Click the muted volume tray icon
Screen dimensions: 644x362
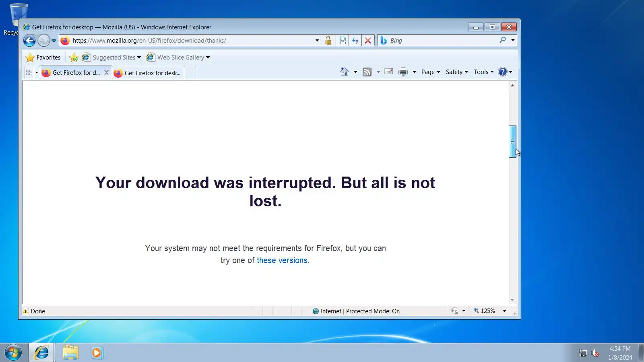pos(595,353)
